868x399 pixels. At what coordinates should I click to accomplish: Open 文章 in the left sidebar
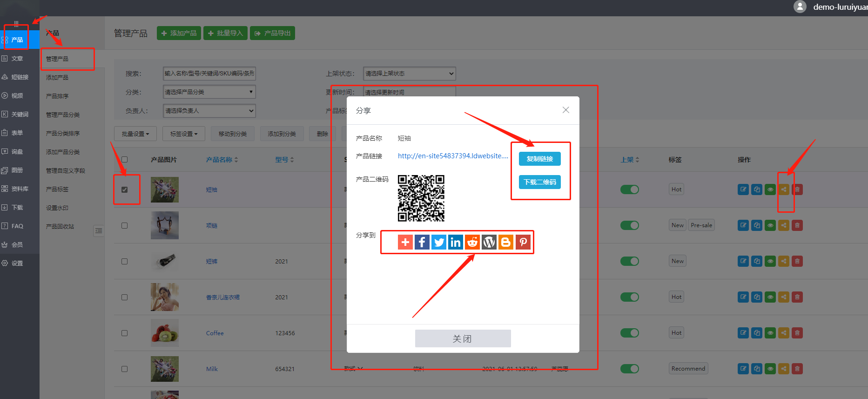[x=17, y=59]
